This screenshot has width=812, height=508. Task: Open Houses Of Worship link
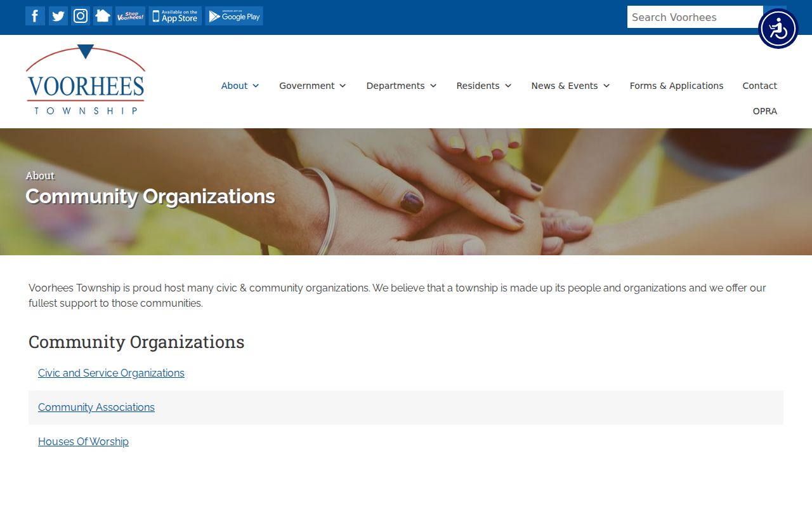[x=83, y=441]
